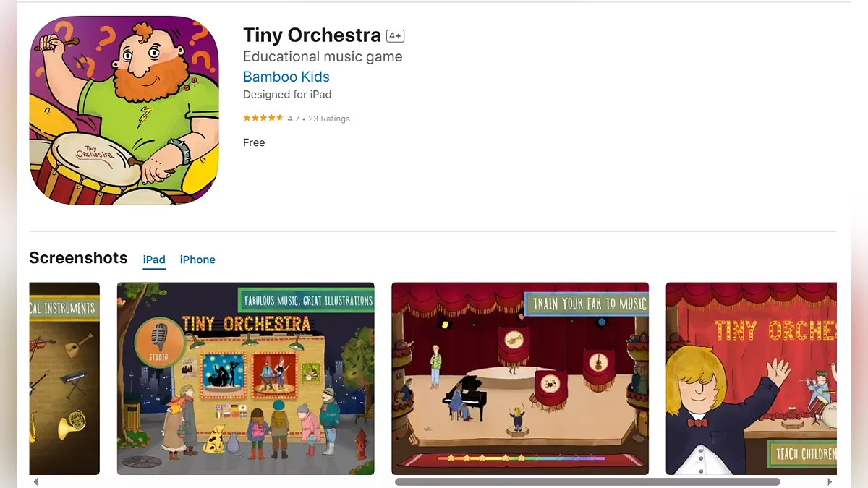Click the left scroll arrow under screenshots

point(35,481)
